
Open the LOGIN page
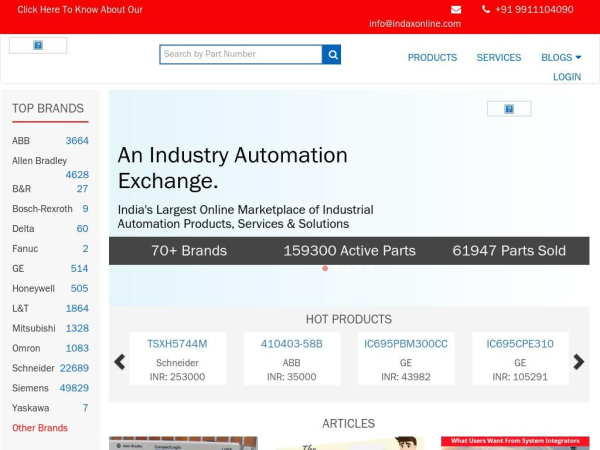coord(567,77)
